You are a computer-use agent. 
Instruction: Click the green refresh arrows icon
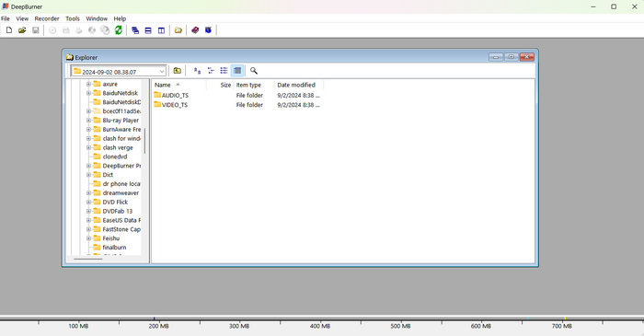119,30
